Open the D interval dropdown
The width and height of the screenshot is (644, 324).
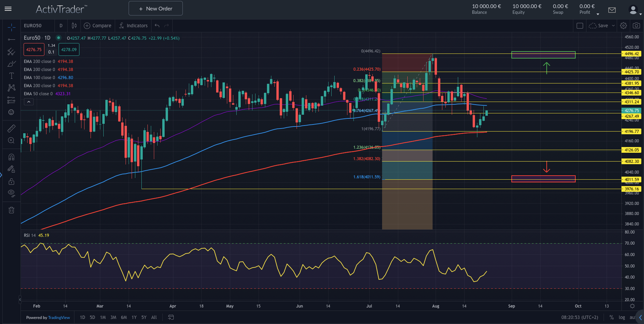[61, 25]
